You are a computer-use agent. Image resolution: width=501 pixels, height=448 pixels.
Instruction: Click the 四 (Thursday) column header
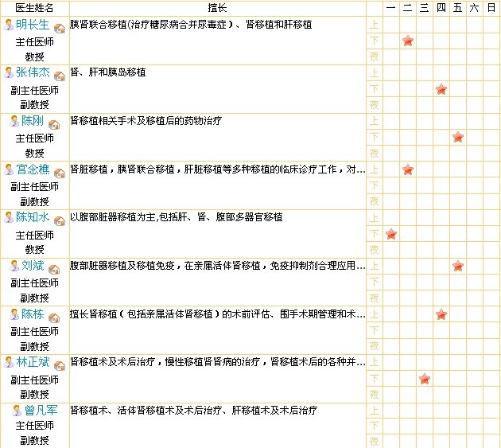click(x=441, y=8)
